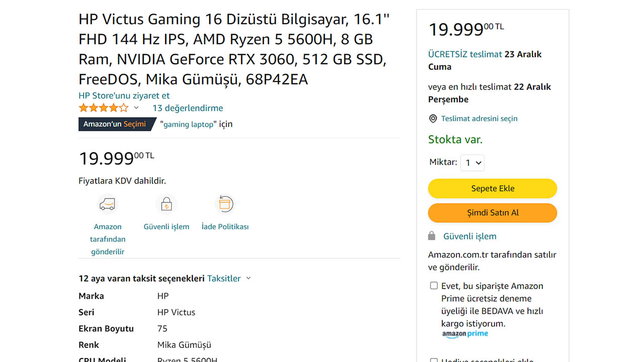Check the Hediye seçenekleri ekle option
644x362 pixels.
[x=434, y=359]
